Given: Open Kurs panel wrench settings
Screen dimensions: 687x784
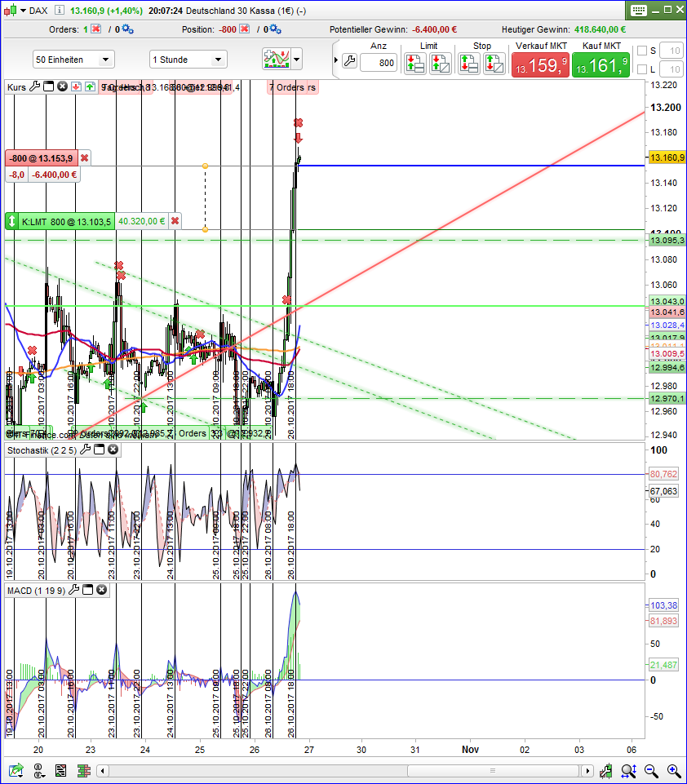Looking at the screenshot, I should tap(34, 86).
